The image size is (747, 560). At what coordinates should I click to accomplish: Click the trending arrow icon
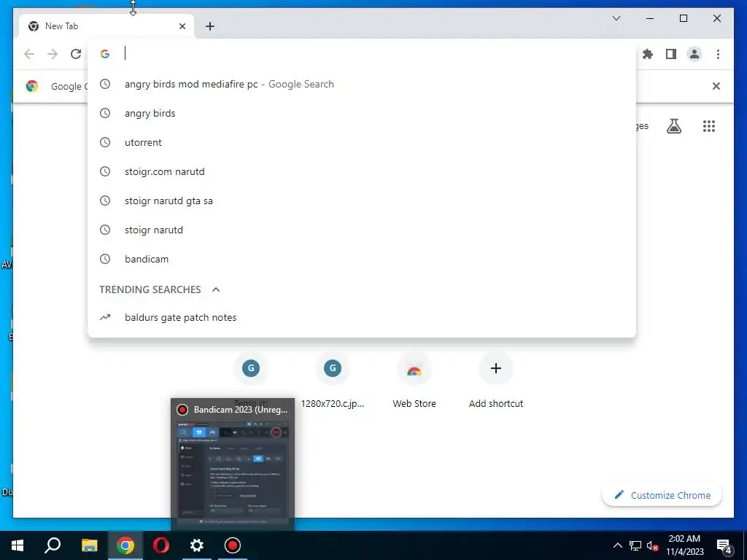[105, 317]
